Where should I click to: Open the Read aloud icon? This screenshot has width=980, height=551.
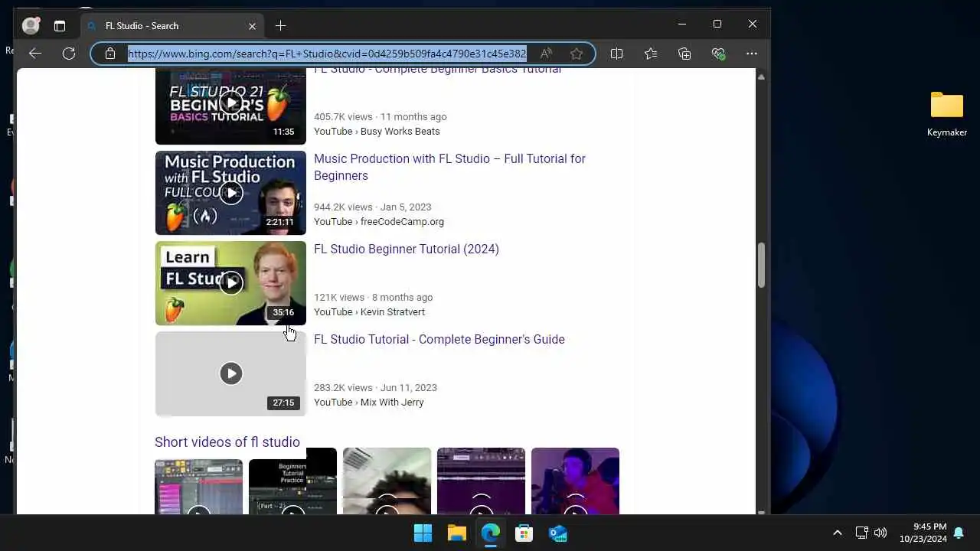click(546, 54)
